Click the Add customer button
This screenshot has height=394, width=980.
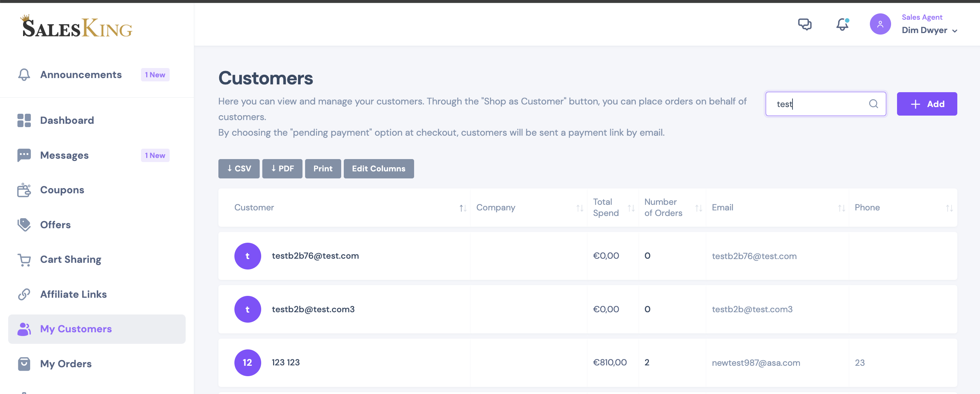(x=927, y=104)
